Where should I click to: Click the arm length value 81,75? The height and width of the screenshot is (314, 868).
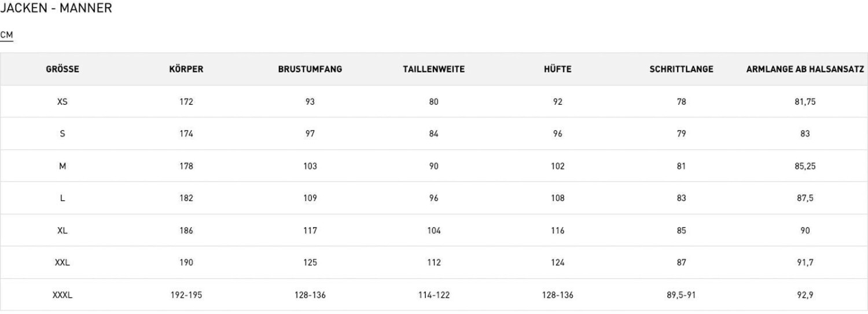tap(805, 102)
